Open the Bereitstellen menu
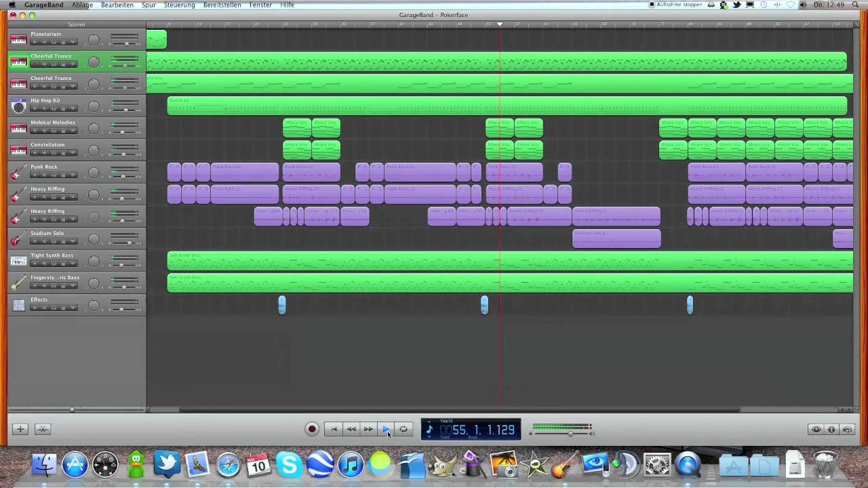Screen dimensions: 868x488 [222, 5]
